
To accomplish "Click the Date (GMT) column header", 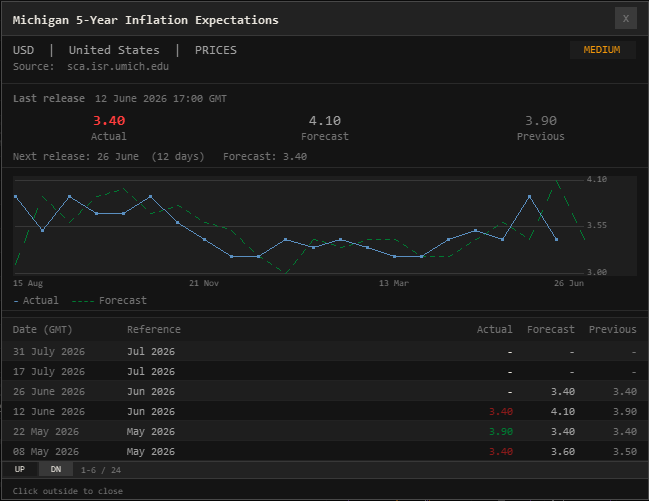I will point(43,330).
